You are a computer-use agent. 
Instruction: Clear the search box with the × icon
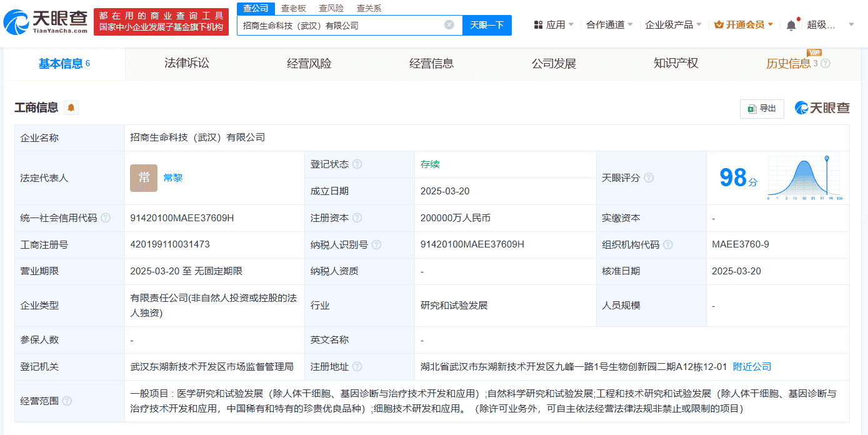[448, 25]
